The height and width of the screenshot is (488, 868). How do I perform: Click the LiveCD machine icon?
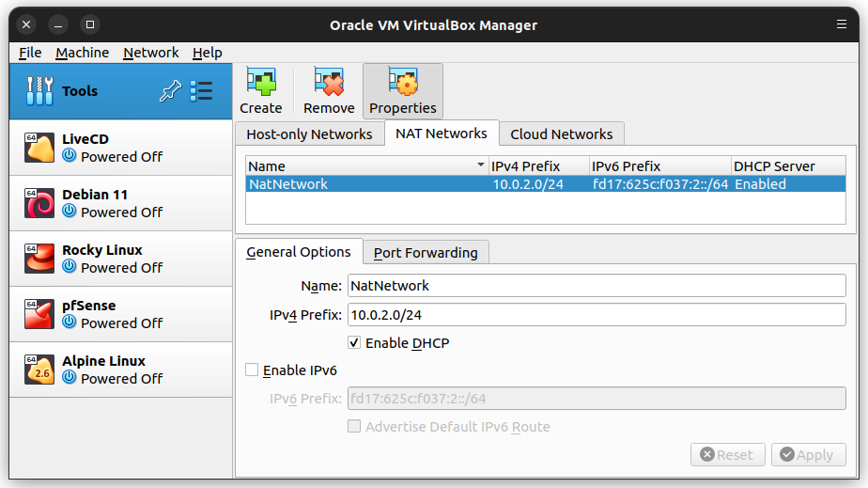(x=39, y=148)
